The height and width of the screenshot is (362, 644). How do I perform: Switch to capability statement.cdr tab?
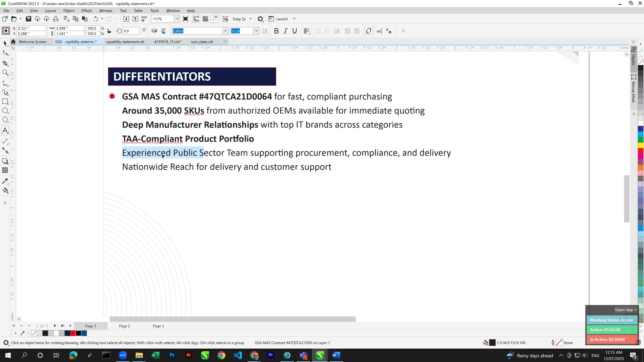pyautogui.click(x=125, y=42)
